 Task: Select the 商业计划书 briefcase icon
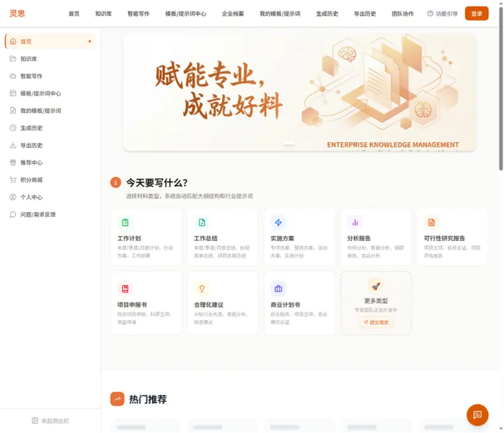point(278,289)
